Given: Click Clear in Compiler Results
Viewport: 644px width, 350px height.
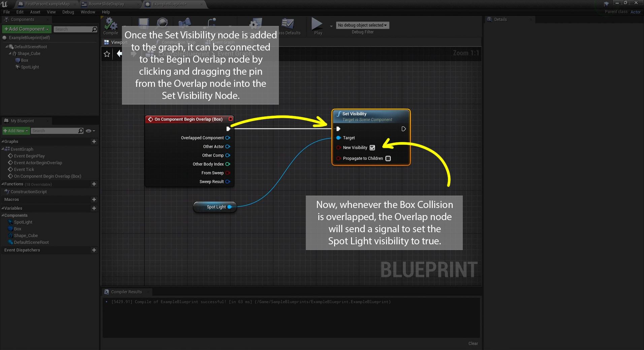Looking at the screenshot, I should (x=473, y=343).
